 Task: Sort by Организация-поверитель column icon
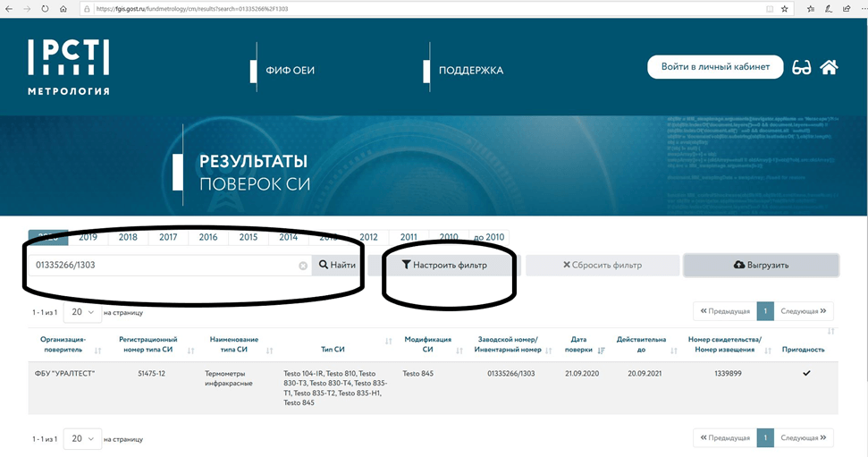(98, 351)
